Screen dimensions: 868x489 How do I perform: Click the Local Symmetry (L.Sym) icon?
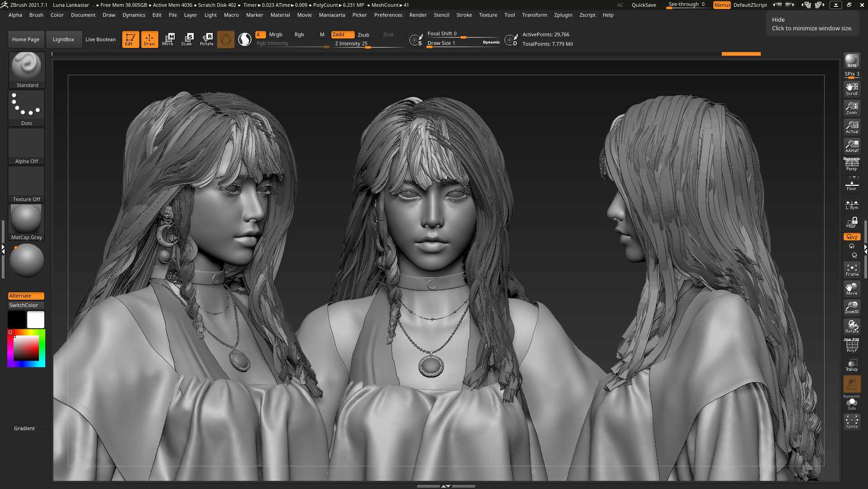[852, 205]
